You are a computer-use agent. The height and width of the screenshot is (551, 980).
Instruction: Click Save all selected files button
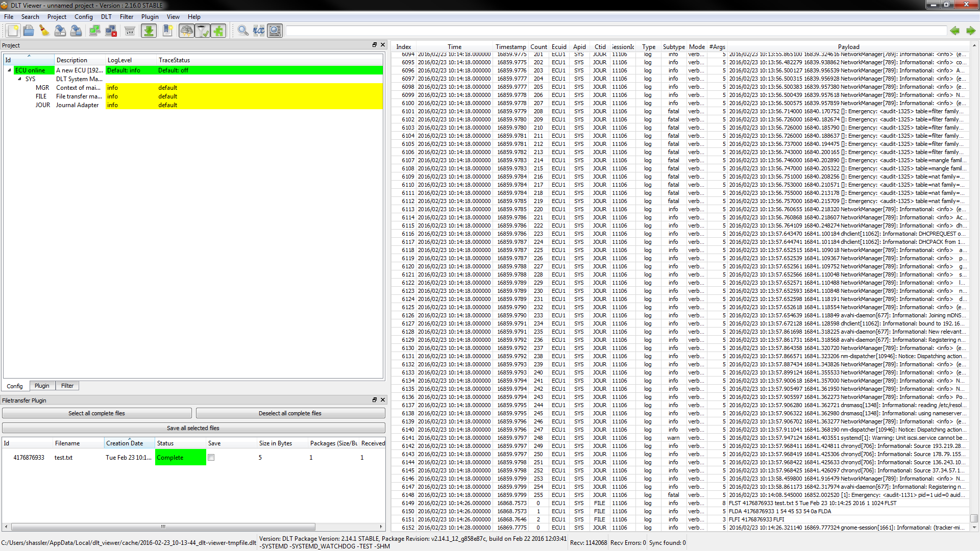[193, 428]
